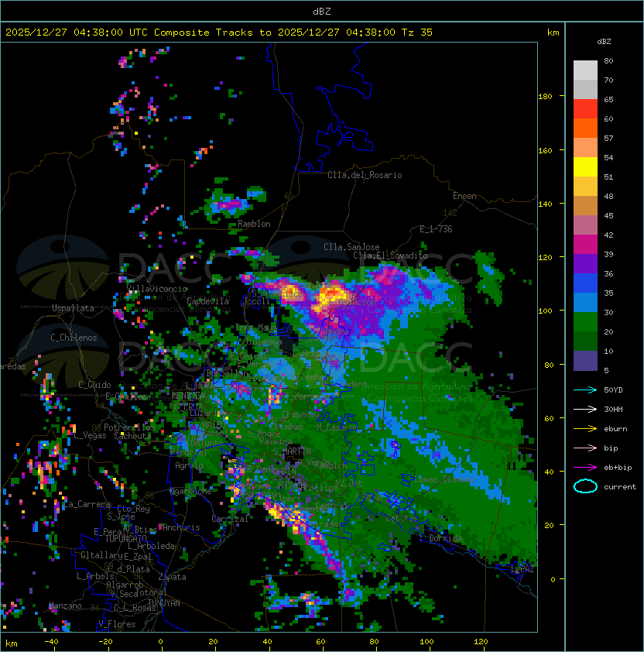
Task: Click the 'Anchoris' map label
Action: [x=181, y=527]
